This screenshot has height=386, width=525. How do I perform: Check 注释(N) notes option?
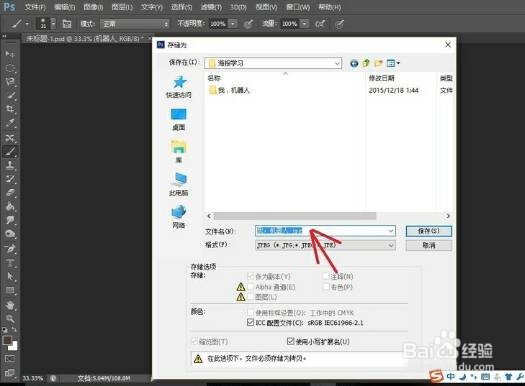pyautogui.click(x=326, y=276)
